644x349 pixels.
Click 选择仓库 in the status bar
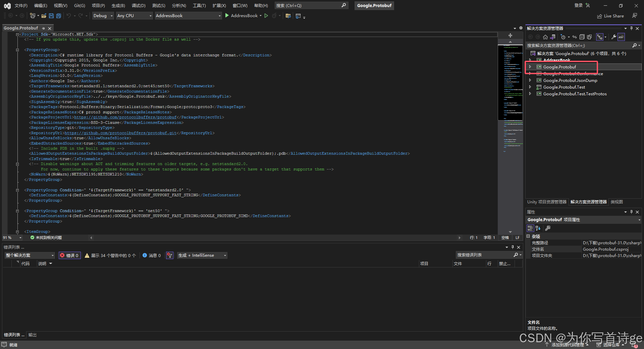coord(610,345)
